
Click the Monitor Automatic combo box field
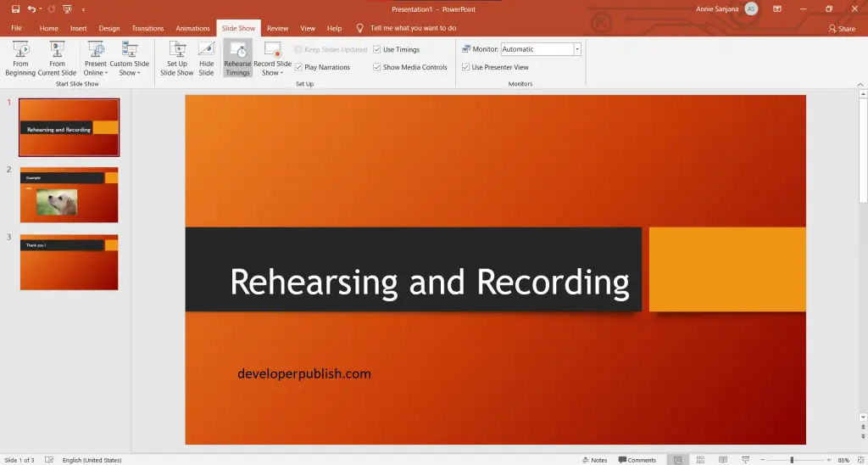pyautogui.click(x=537, y=49)
